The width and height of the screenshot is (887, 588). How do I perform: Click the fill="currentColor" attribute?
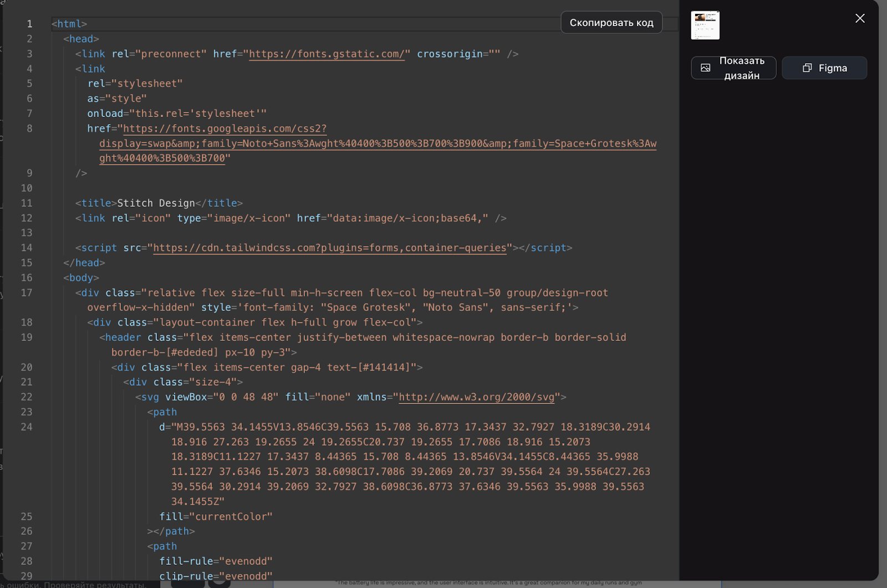click(216, 517)
